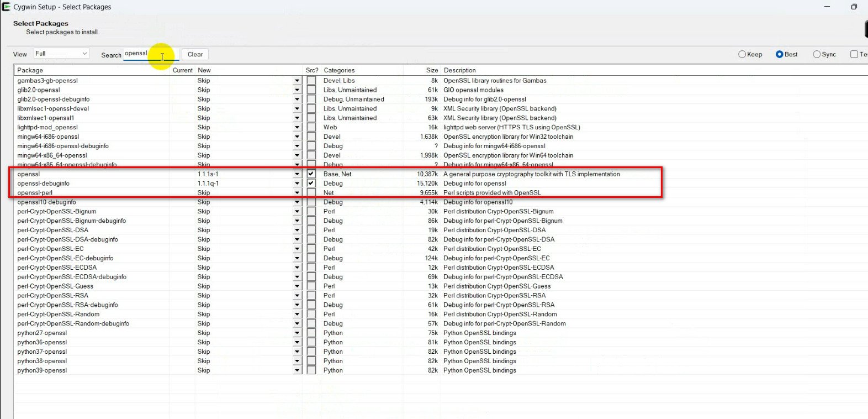Image resolution: width=868 pixels, height=419 pixels.
Task: Click the 10,387k size of openssl
Action: pos(427,174)
